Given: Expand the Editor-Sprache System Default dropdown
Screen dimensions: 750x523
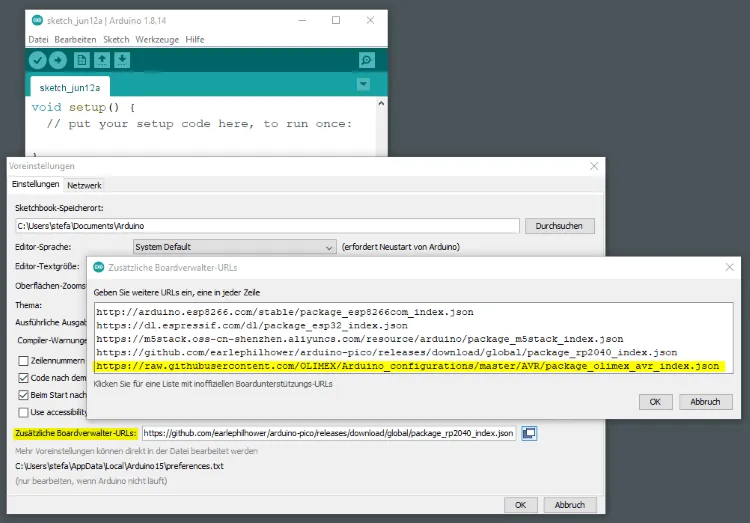Looking at the screenshot, I should coord(234,247).
